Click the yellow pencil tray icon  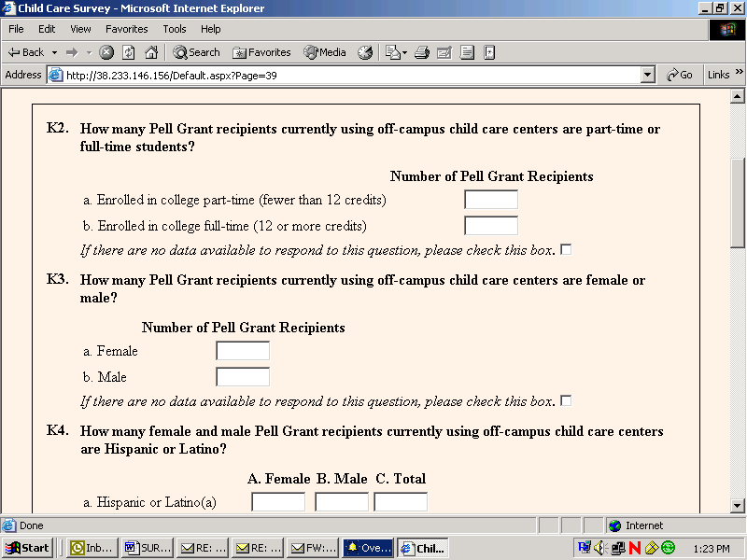(x=651, y=548)
